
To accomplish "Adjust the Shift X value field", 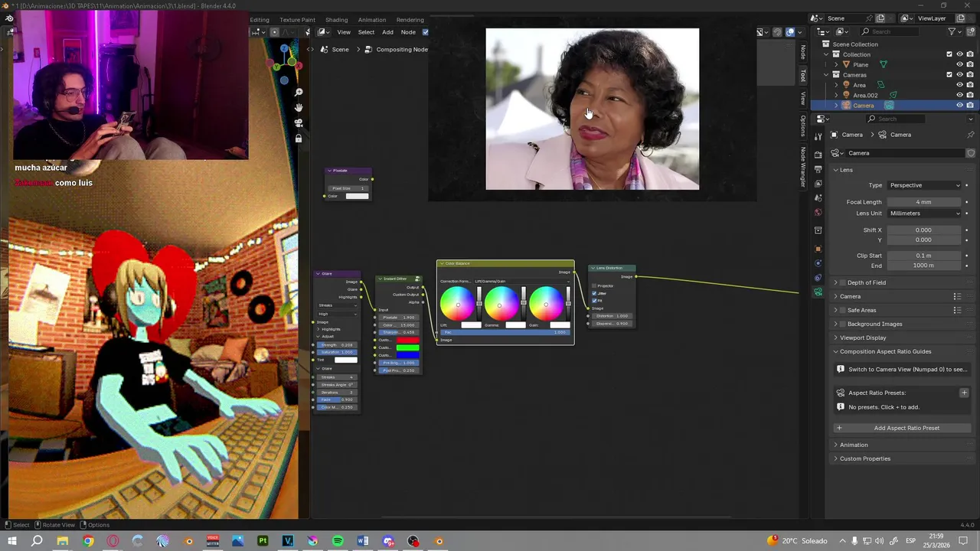I will [924, 230].
